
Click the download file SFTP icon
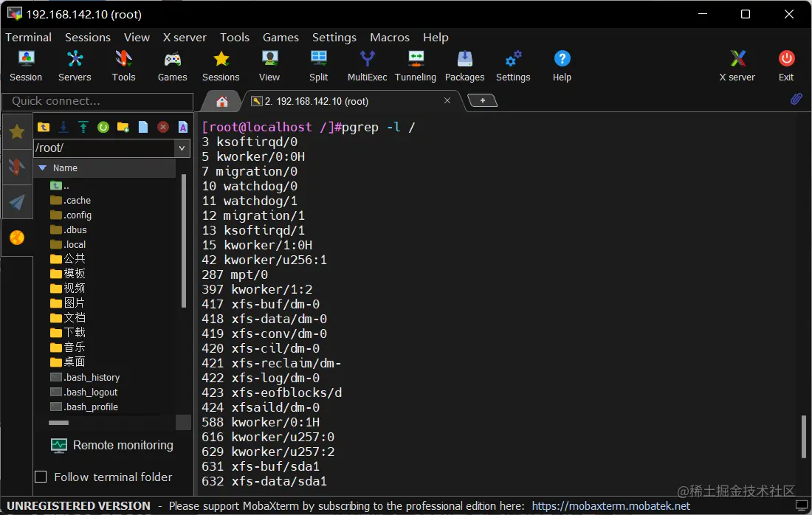pos(63,127)
